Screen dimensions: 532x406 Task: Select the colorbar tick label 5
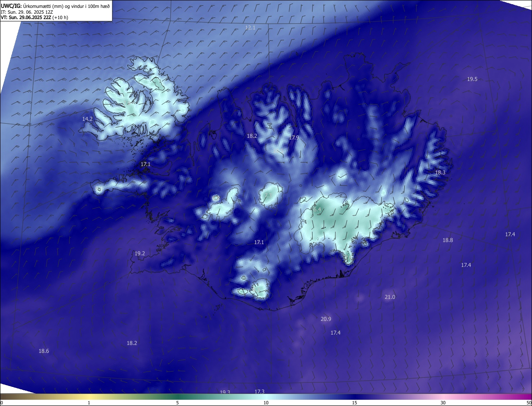177,403
